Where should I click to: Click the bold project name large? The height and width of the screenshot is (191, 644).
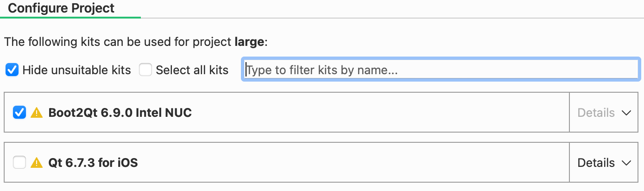tap(249, 42)
